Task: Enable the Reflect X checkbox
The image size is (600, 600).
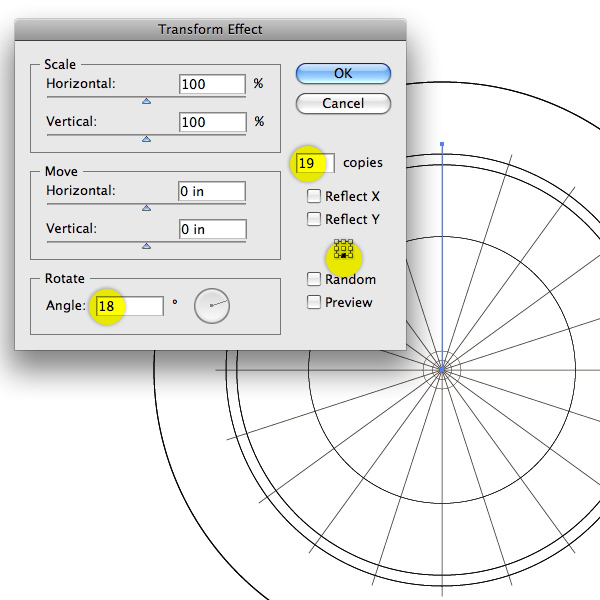Action: point(314,196)
